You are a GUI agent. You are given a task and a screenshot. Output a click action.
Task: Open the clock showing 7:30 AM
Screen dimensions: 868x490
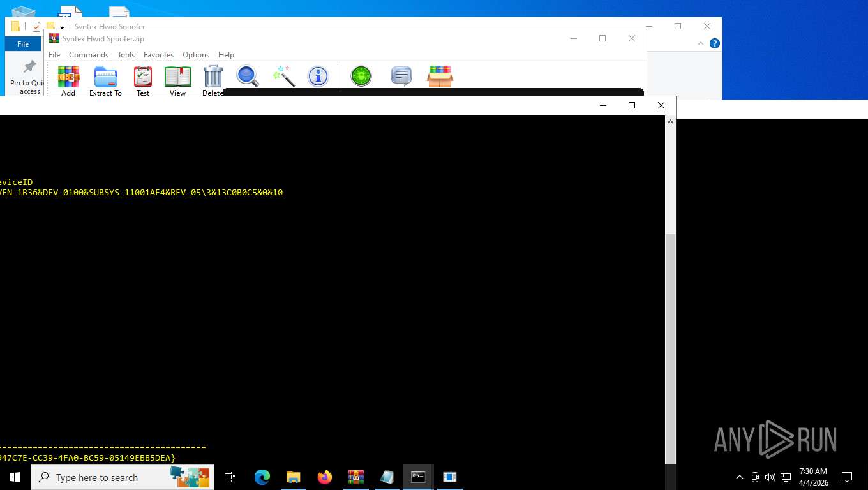(x=813, y=477)
